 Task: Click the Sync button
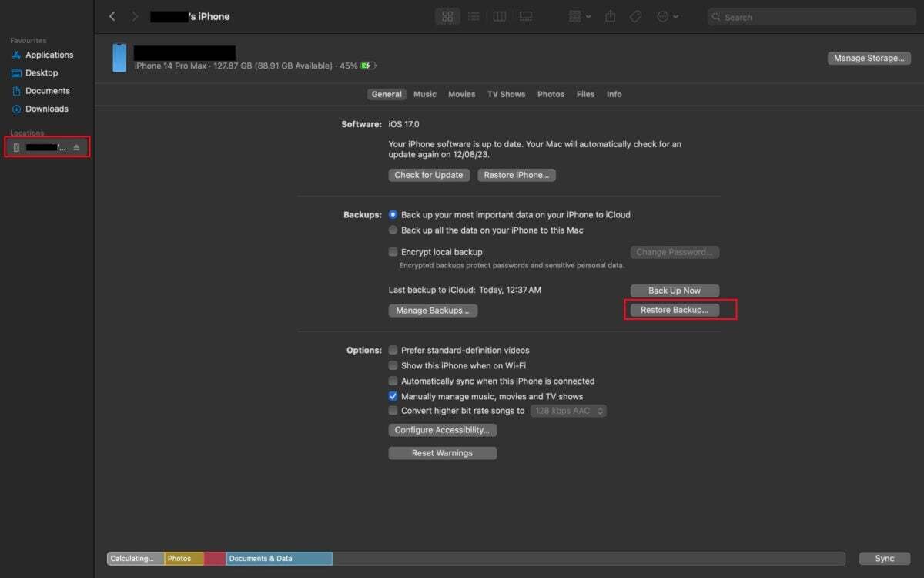885,559
